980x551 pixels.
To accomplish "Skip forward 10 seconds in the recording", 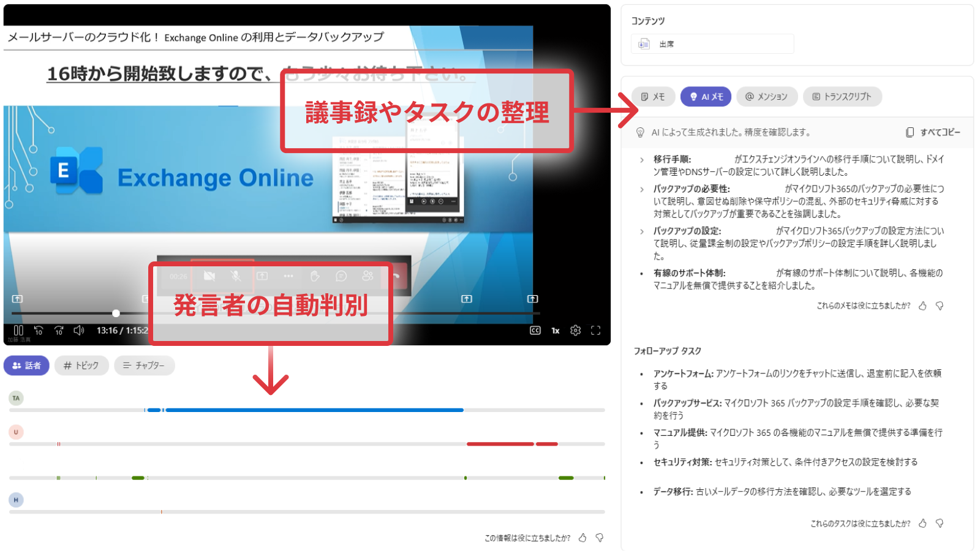I will click(59, 331).
